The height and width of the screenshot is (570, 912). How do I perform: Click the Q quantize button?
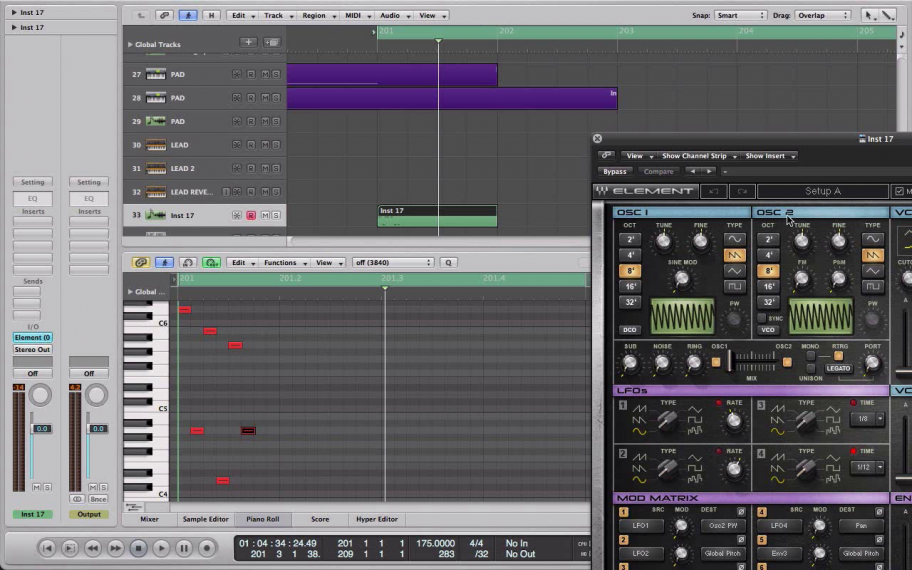click(448, 263)
